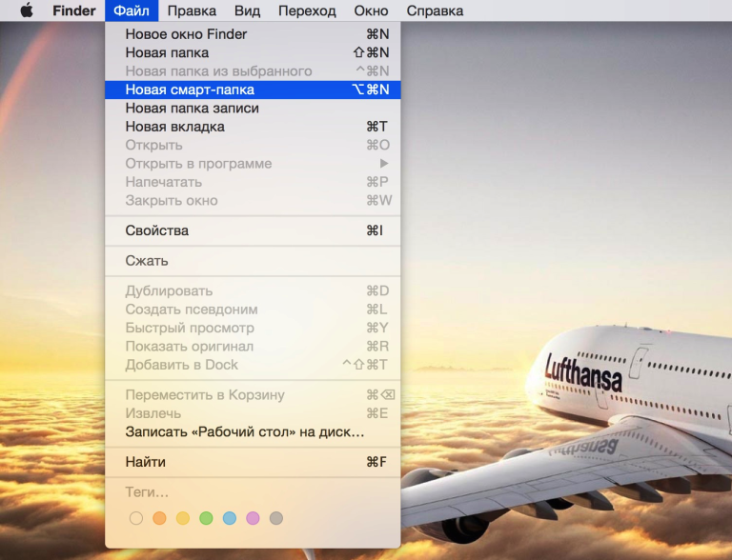Viewport: 732px width, 560px height.
Task: Click Закрыть окно menu entry
Action: coord(253,201)
